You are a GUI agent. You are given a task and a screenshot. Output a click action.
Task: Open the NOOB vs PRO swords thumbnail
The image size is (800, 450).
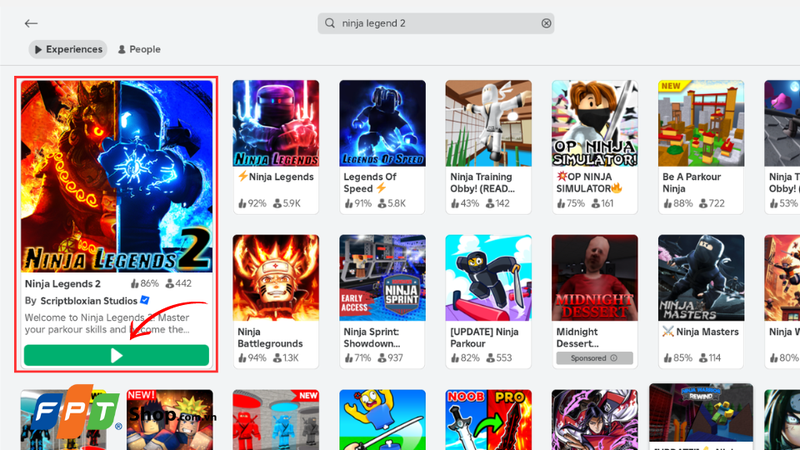tap(489, 420)
